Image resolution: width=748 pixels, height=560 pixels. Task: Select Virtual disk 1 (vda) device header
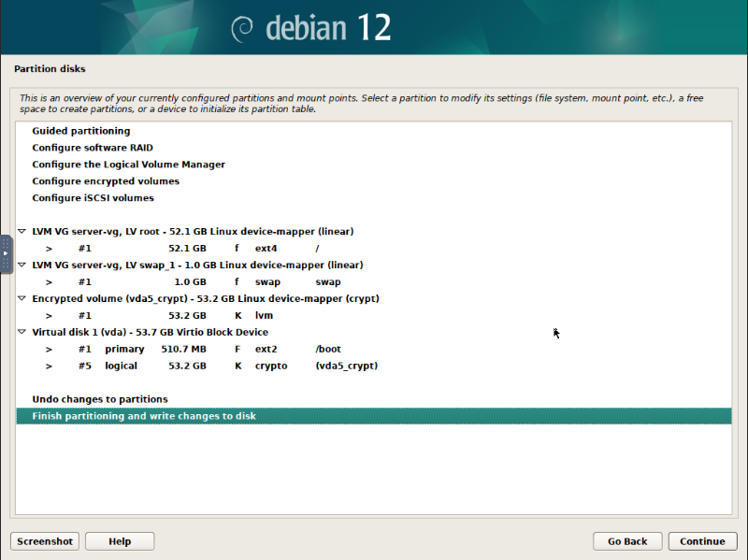click(374, 332)
